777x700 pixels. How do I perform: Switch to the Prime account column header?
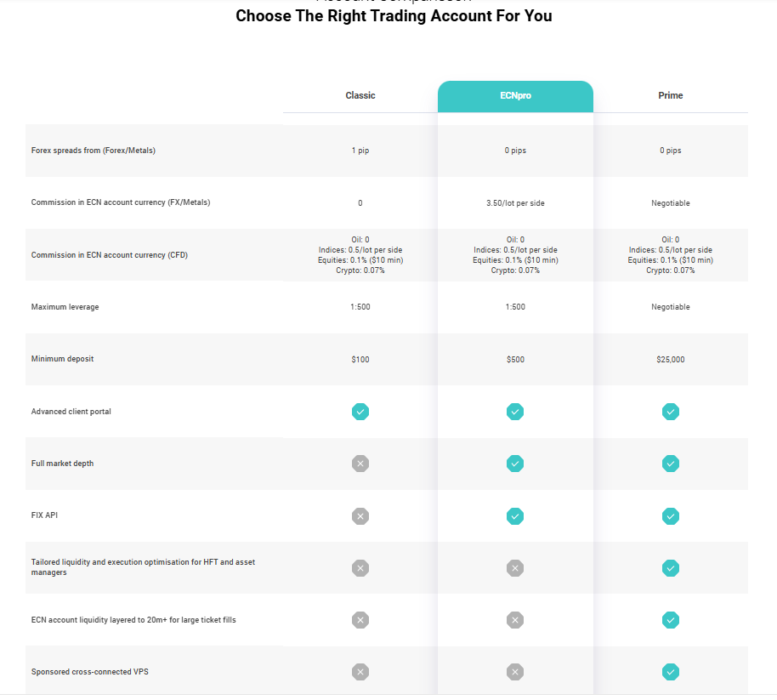point(671,95)
